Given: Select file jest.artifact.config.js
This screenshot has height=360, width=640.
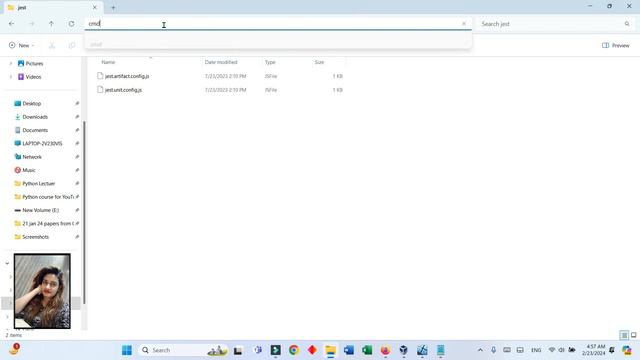Looking at the screenshot, I should click(x=127, y=76).
